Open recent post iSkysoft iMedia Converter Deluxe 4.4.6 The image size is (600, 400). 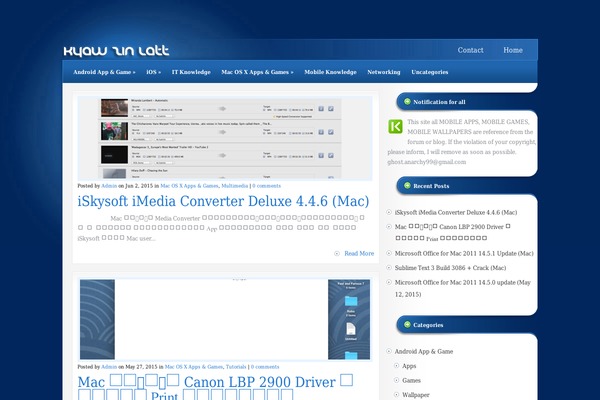click(x=456, y=212)
